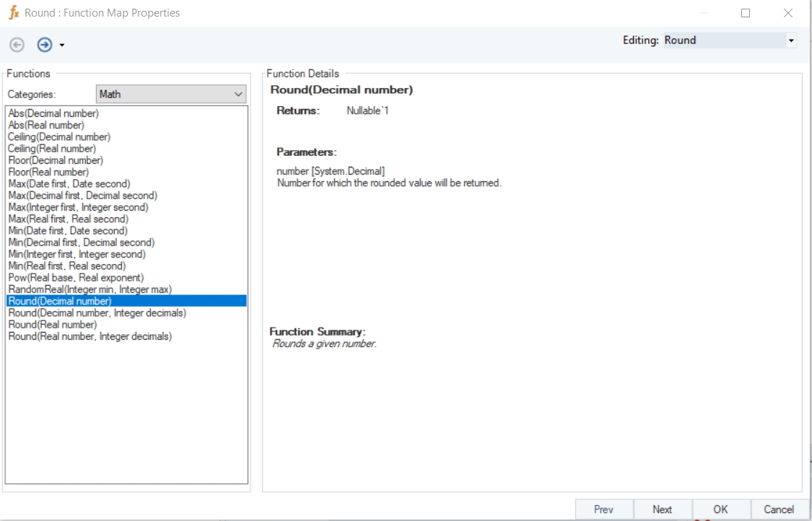The height and width of the screenshot is (521, 812).
Task: Click the Cancel button
Action: [779, 509]
